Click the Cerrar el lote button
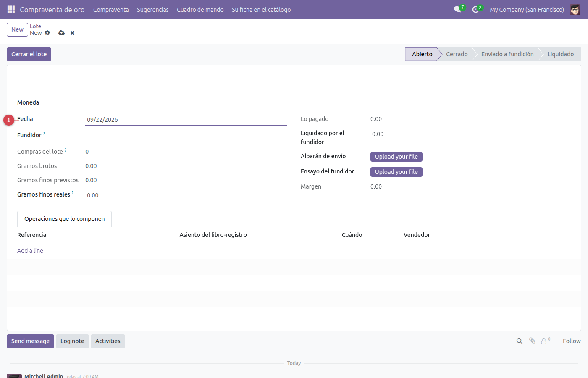This screenshot has height=378, width=588. (29, 54)
